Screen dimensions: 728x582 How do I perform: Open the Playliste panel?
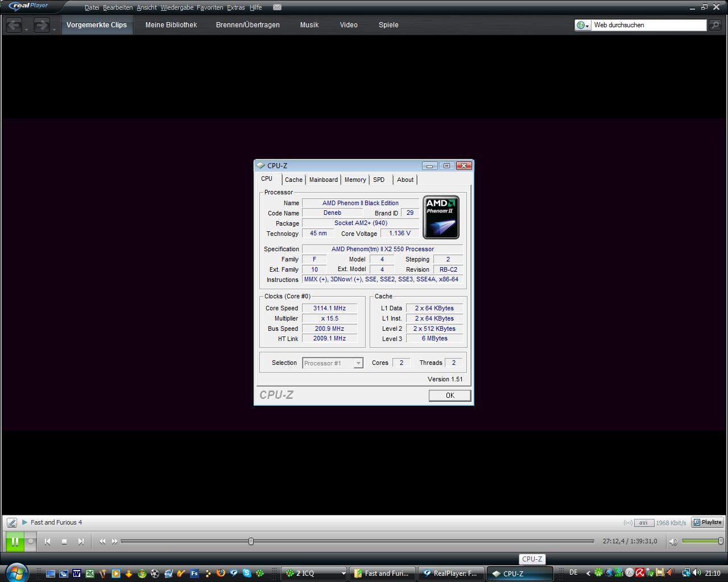tap(708, 522)
